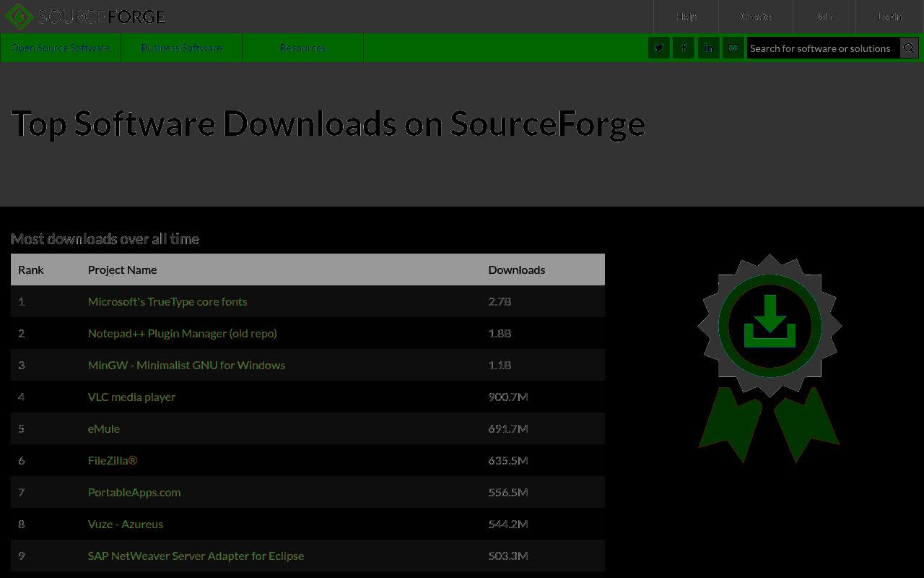Open the Help menu

click(687, 17)
